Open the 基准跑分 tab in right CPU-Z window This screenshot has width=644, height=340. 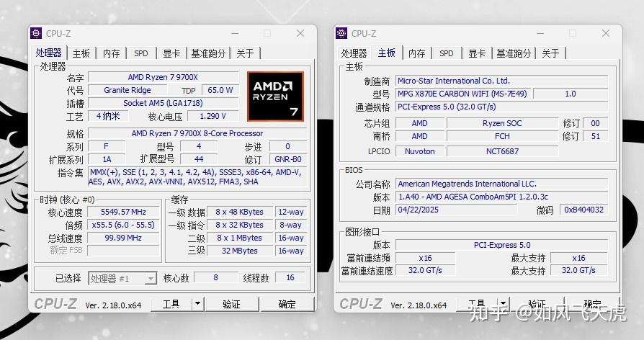point(514,53)
